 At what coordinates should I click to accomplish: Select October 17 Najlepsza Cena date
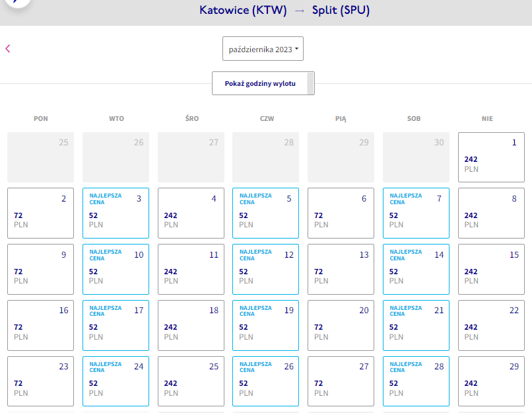(116, 325)
